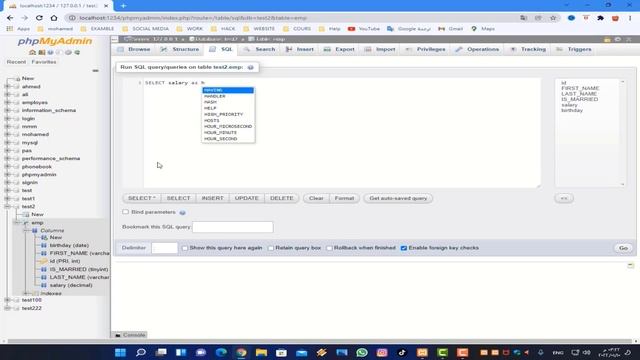Open Windows Start menu
Screen dimensions: 640x360
coord(120,352)
